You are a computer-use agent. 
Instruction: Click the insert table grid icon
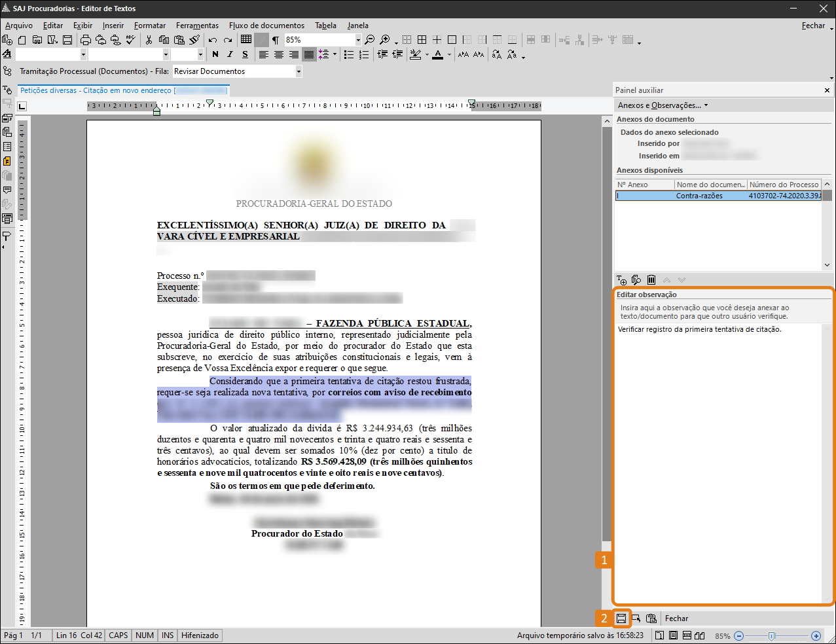[246, 40]
